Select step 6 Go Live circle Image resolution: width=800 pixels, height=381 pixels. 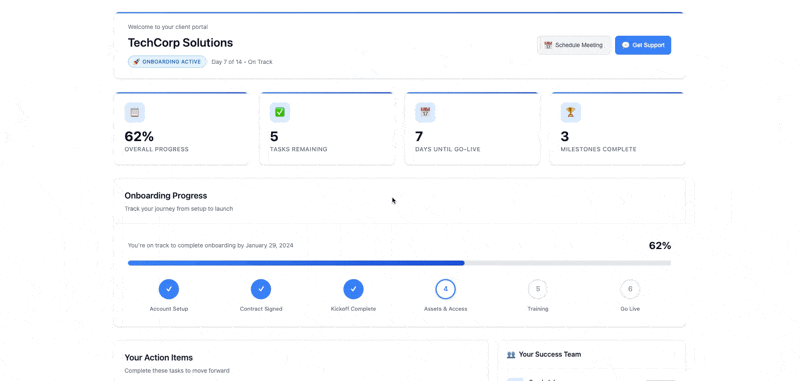click(630, 289)
